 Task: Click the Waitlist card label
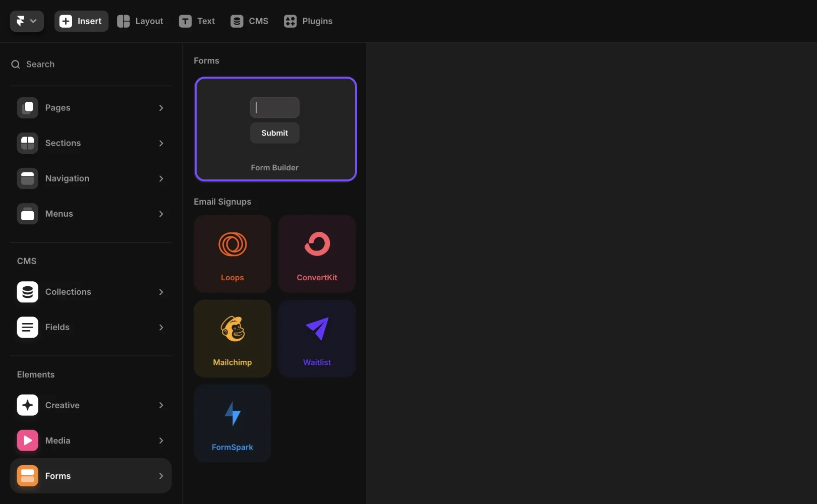click(317, 362)
